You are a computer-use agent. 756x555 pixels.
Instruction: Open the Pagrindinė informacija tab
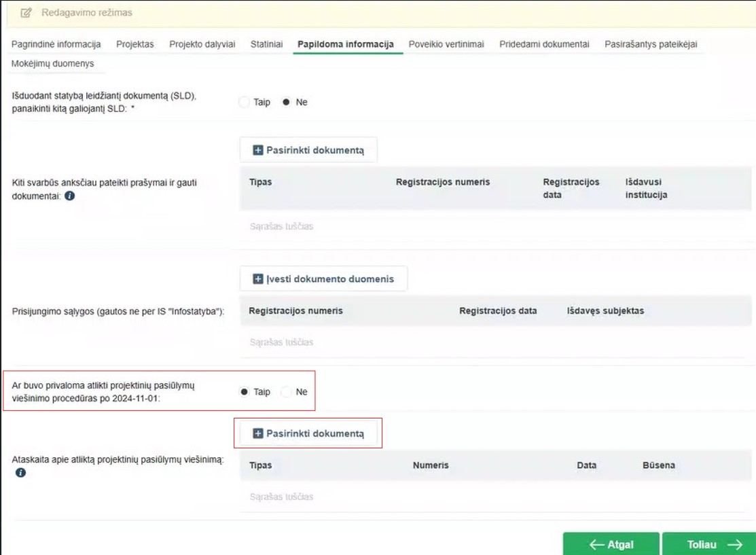tap(56, 44)
